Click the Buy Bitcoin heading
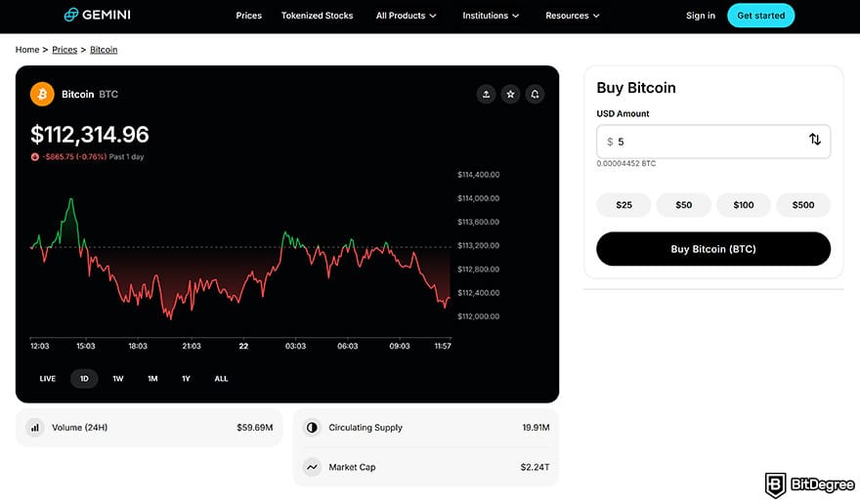Screen dimensions: 860x504 click(636, 88)
